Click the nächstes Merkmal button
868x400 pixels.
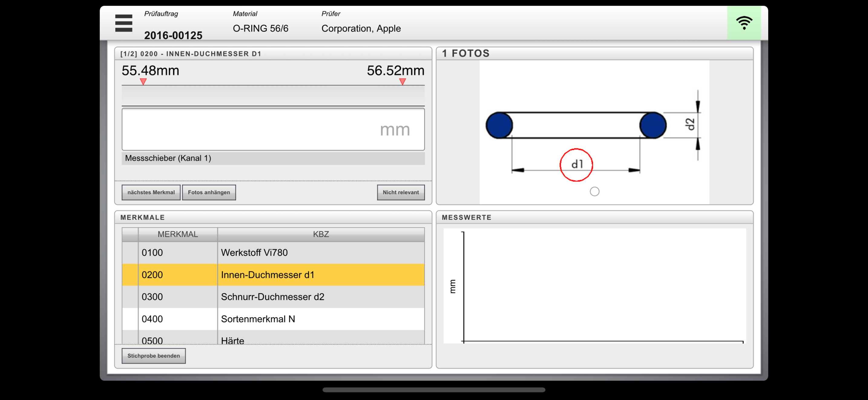pos(151,192)
